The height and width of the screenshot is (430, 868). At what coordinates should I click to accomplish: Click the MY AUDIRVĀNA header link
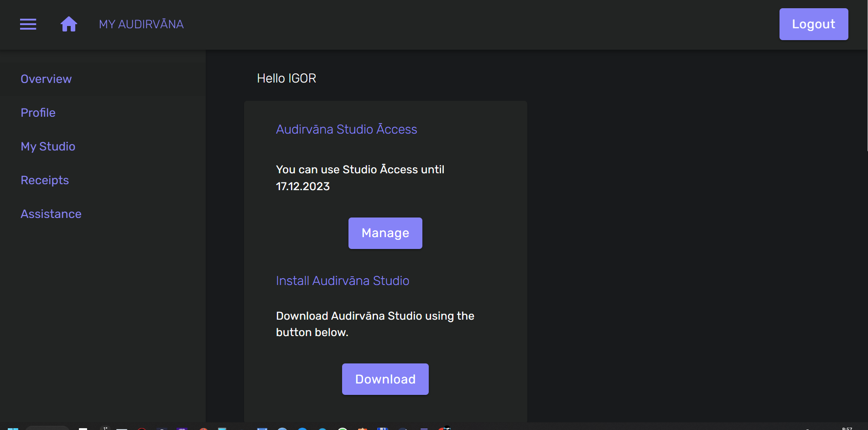click(x=141, y=24)
